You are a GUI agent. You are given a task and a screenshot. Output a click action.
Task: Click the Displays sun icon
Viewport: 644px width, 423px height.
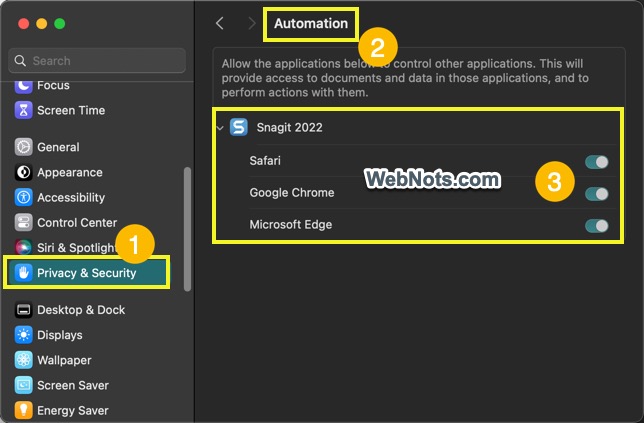tap(23, 335)
